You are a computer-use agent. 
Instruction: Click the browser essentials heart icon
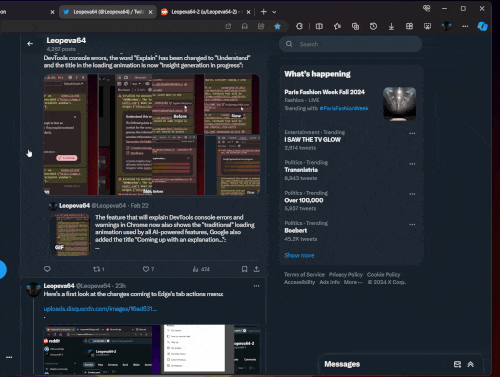(x=426, y=9)
